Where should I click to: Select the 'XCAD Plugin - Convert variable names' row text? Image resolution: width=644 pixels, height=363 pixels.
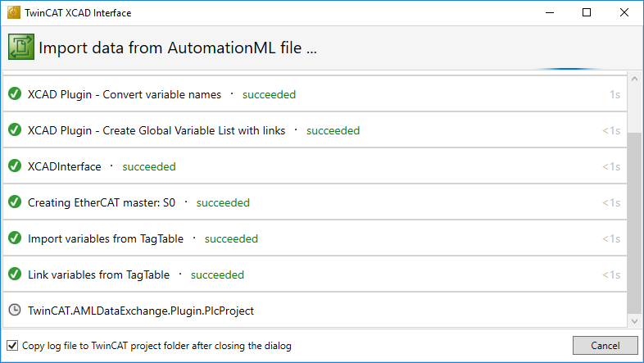[x=125, y=94]
